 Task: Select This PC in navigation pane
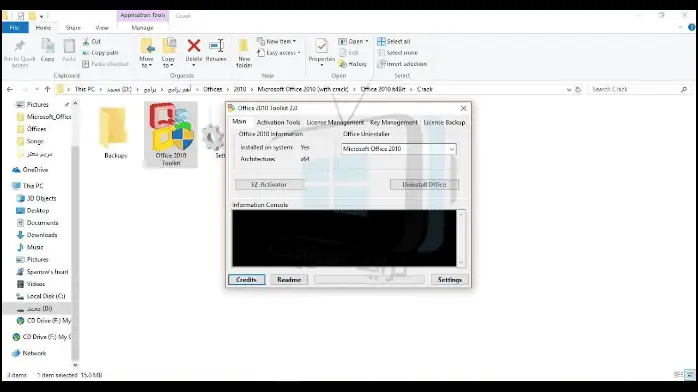click(x=33, y=186)
